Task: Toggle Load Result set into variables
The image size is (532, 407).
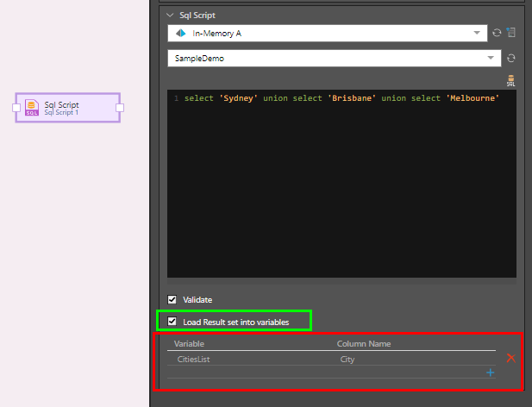Action: [x=172, y=322]
